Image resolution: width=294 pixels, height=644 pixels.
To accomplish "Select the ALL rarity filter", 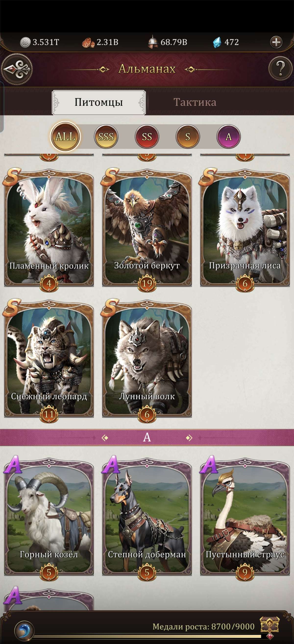I will pyautogui.click(x=65, y=136).
